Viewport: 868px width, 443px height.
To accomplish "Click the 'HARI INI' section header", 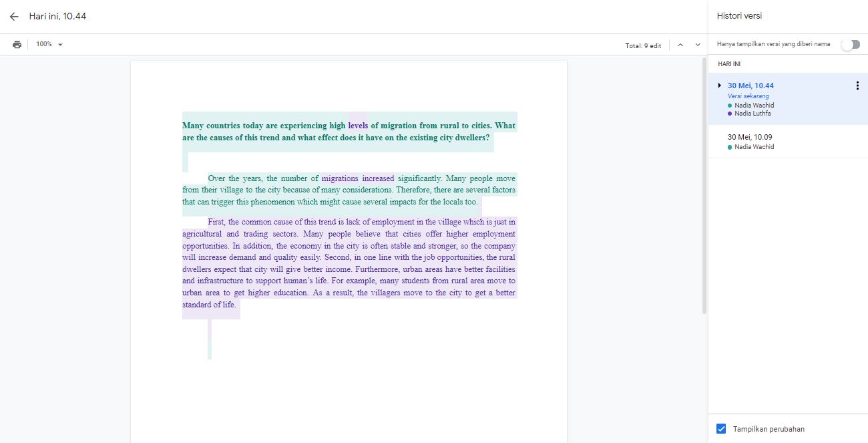I will click(x=728, y=64).
